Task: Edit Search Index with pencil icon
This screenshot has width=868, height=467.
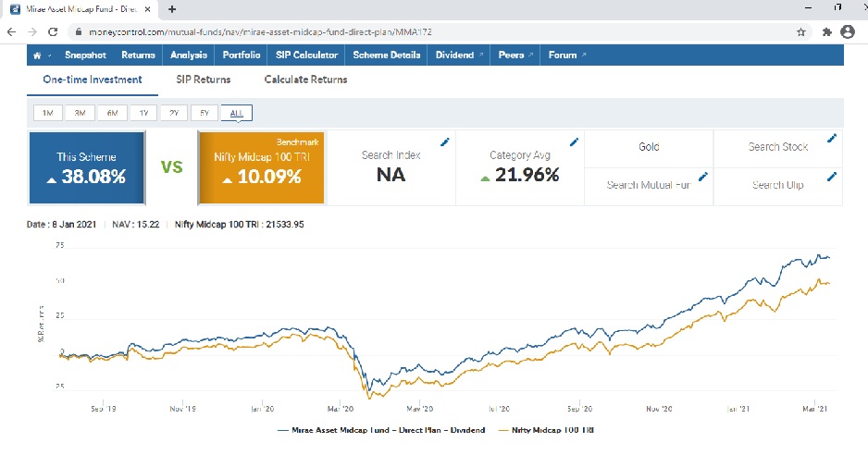Action: tap(444, 142)
